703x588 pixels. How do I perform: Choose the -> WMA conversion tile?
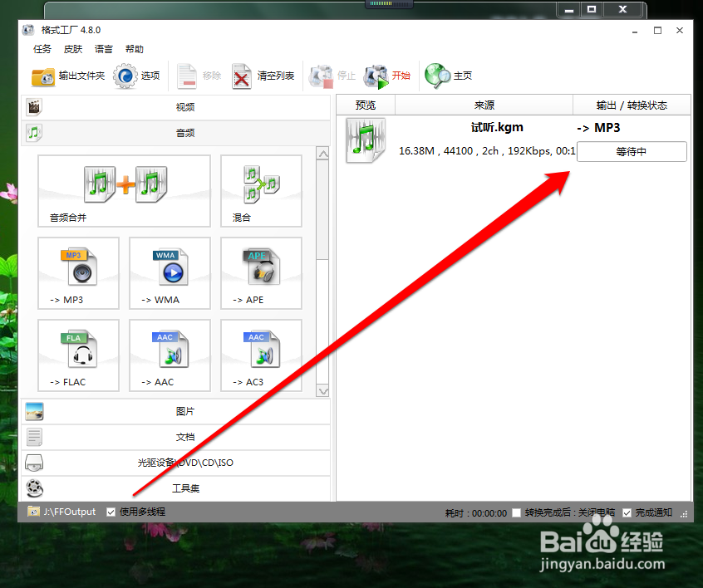[170, 273]
